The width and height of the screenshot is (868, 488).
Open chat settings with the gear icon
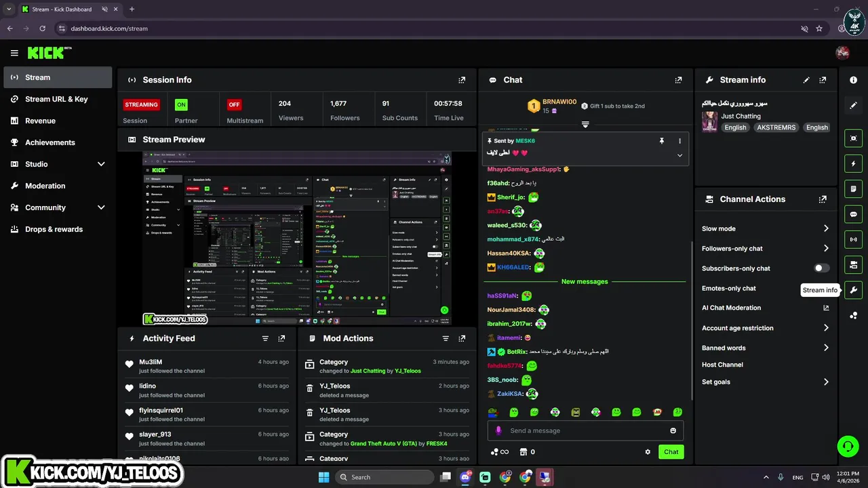(648, 452)
